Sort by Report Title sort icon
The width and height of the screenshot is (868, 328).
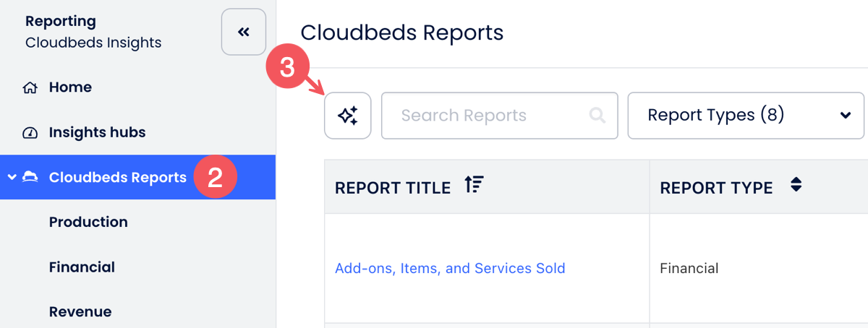474,186
